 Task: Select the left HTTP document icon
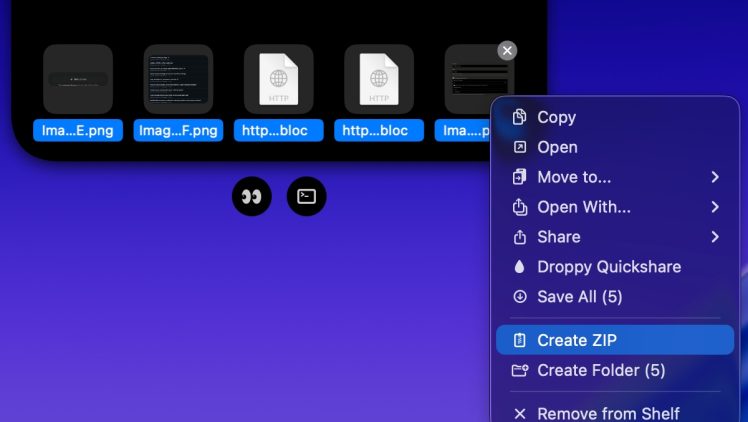point(279,79)
